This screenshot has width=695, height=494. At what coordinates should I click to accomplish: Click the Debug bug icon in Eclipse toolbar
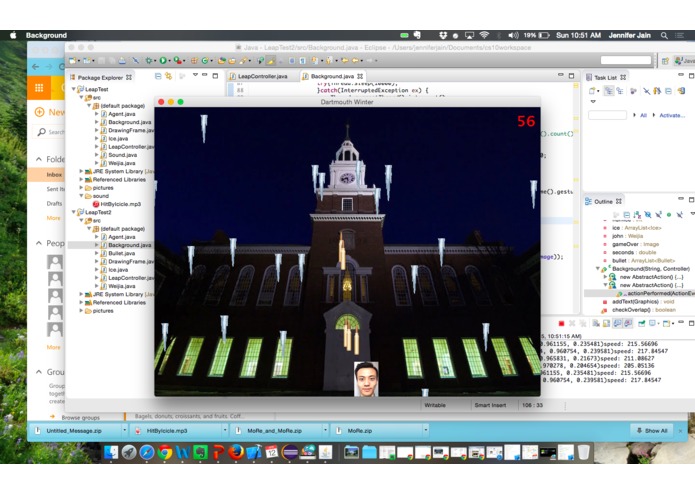(148, 61)
